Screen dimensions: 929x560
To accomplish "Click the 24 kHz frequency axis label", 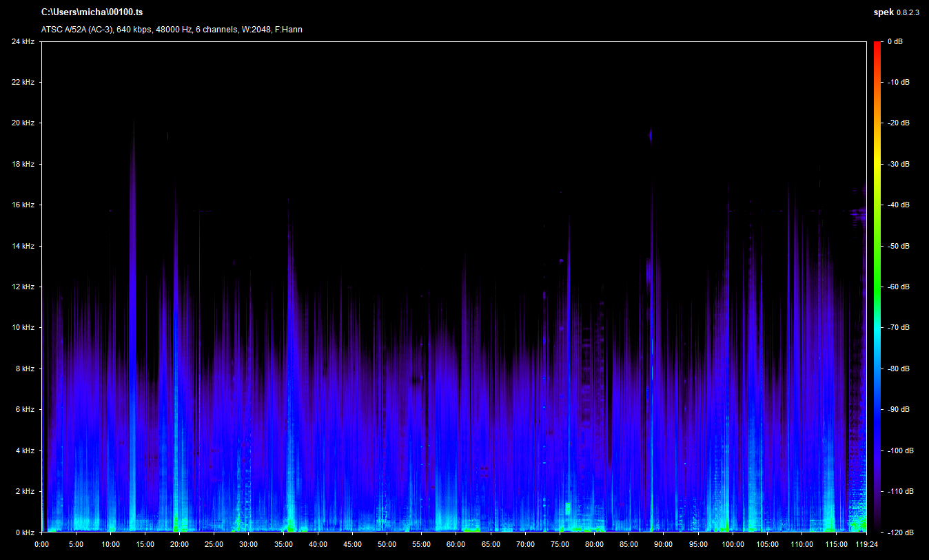I will pos(23,41).
